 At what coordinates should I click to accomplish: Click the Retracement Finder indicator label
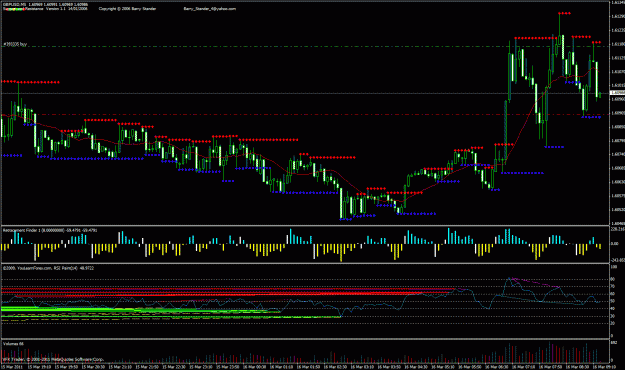click(50, 230)
